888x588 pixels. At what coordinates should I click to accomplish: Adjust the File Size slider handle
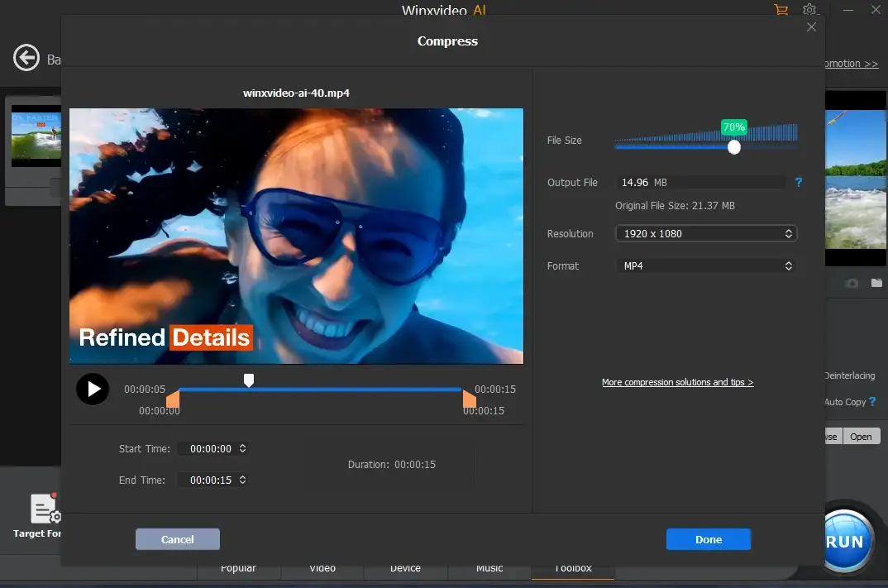734,147
